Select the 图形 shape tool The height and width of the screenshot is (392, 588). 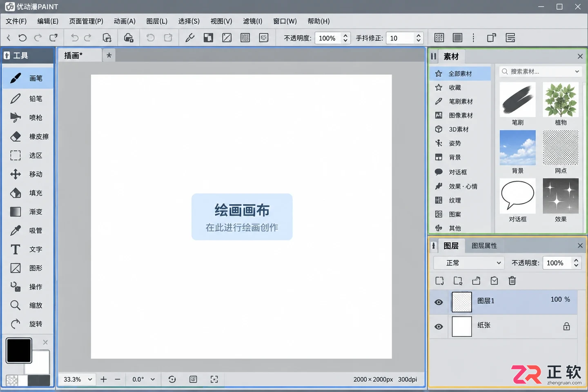click(28, 268)
